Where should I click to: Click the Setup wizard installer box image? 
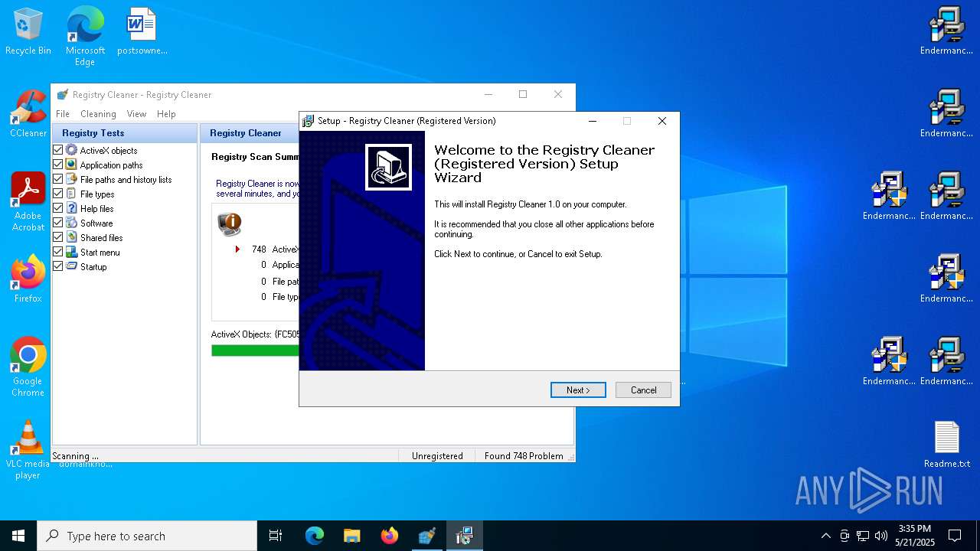(388, 167)
